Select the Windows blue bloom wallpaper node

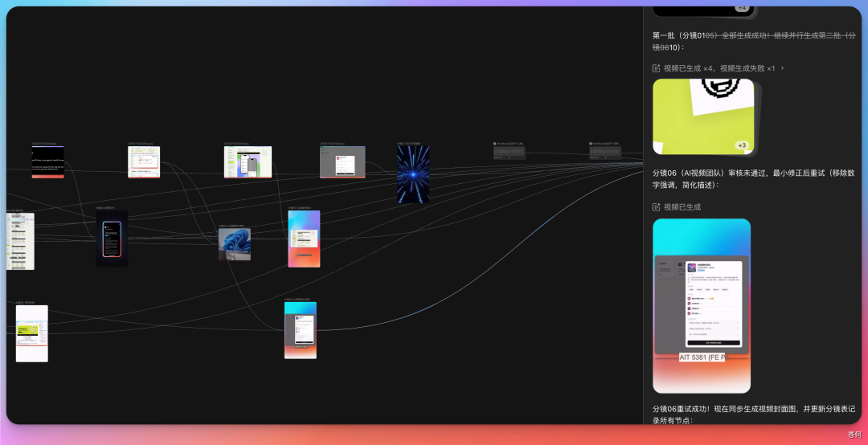coord(234,244)
